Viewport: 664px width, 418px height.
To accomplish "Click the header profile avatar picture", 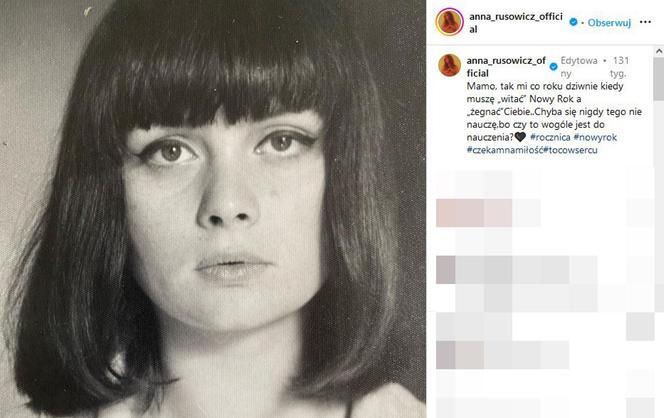I will tap(449, 22).
